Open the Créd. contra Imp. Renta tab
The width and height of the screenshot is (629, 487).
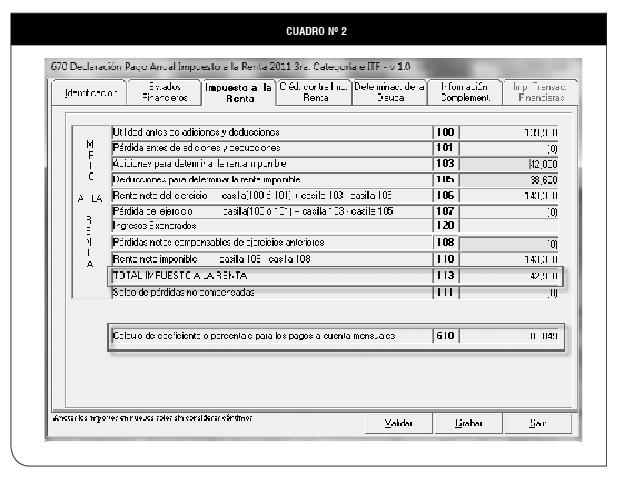coord(314,93)
